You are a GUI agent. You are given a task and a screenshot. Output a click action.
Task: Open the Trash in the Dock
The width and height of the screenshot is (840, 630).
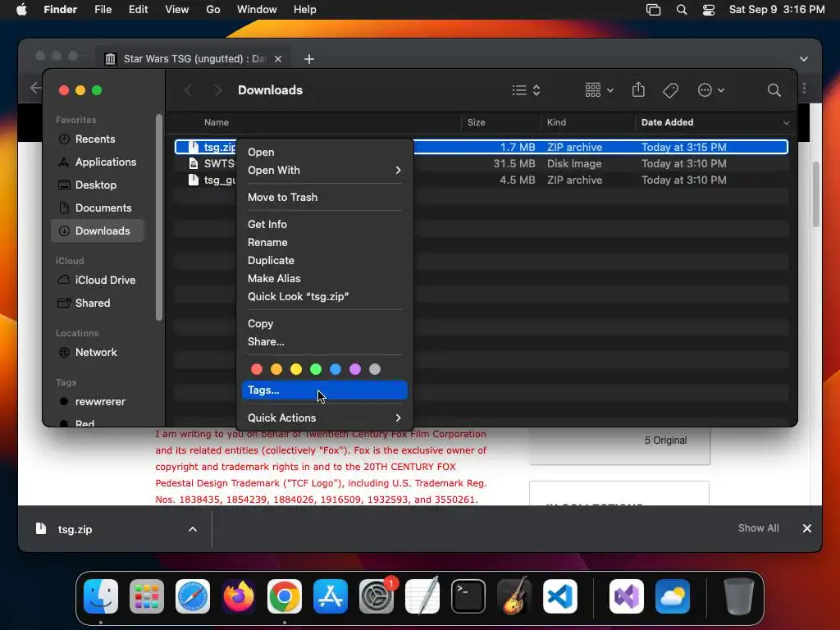click(x=739, y=596)
